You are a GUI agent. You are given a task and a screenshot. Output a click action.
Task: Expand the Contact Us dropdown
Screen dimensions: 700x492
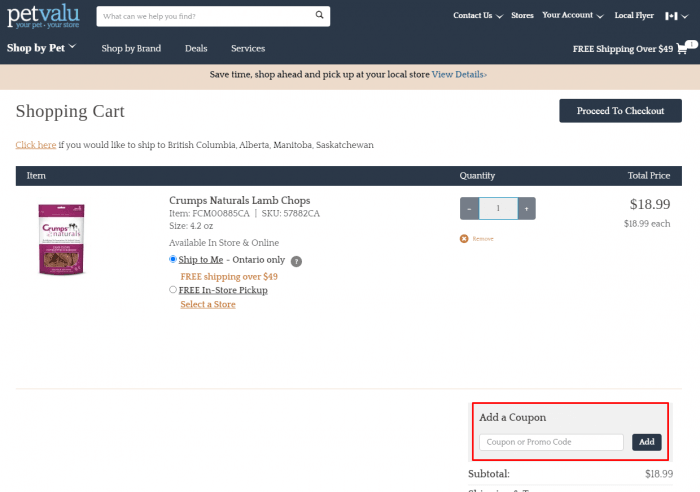click(x=478, y=16)
